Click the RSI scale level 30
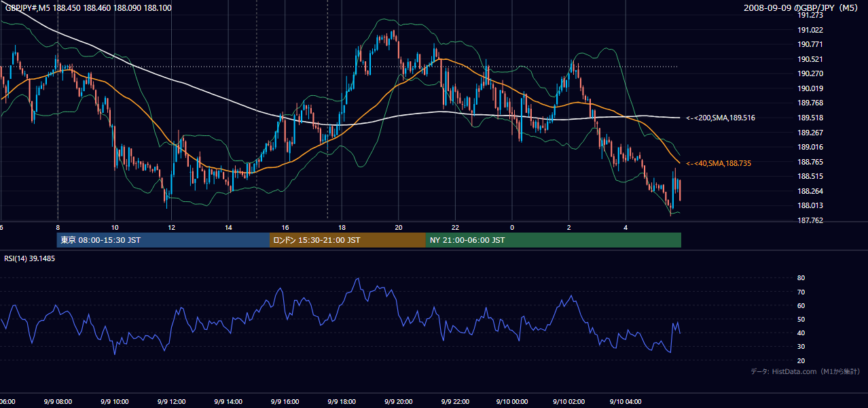868x408 pixels. coord(801,347)
